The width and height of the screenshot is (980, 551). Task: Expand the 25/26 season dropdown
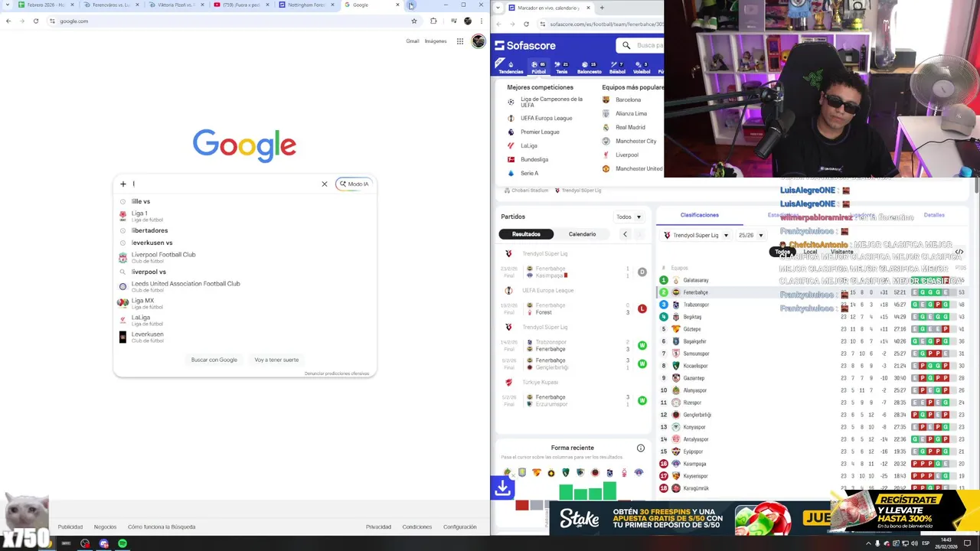[750, 235]
